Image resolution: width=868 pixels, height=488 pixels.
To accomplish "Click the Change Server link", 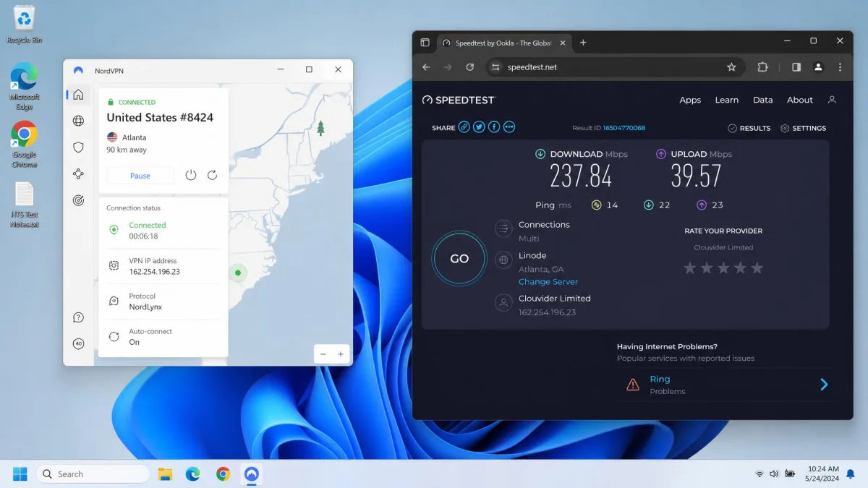I will click(x=548, y=282).
